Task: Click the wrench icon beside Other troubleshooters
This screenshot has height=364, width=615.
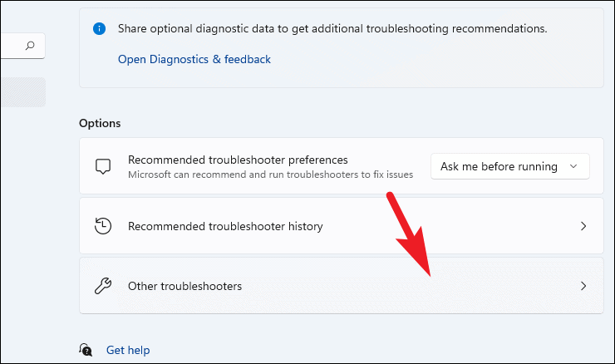Action: click(103, 286)
